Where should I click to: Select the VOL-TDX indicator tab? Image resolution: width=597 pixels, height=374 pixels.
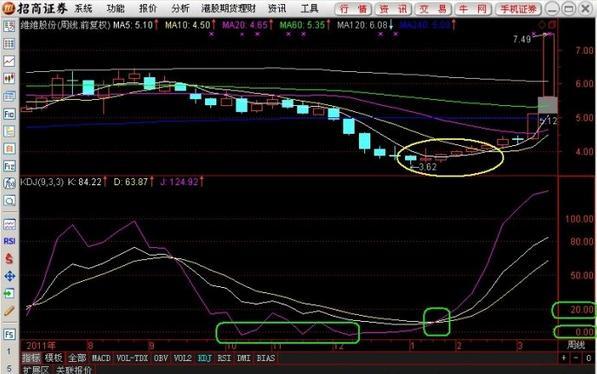coord(132,358)
